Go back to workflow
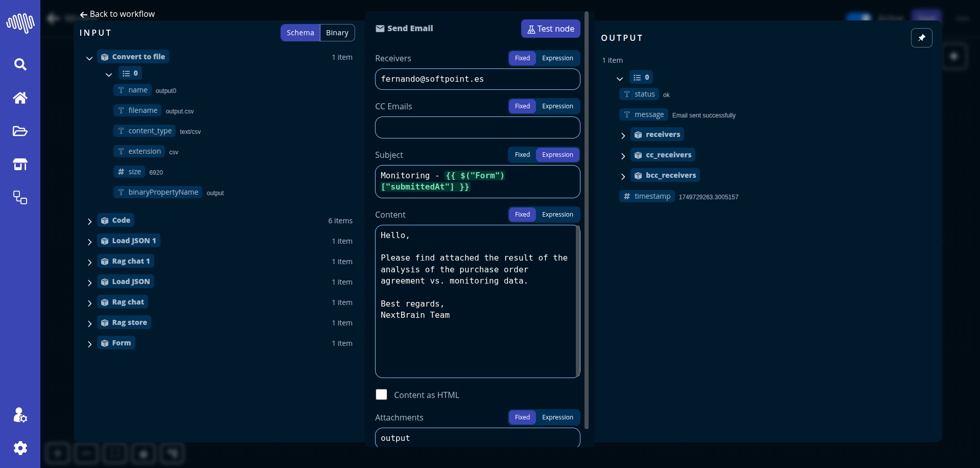Viewport: 980px width, 468px height. [118, 14]
